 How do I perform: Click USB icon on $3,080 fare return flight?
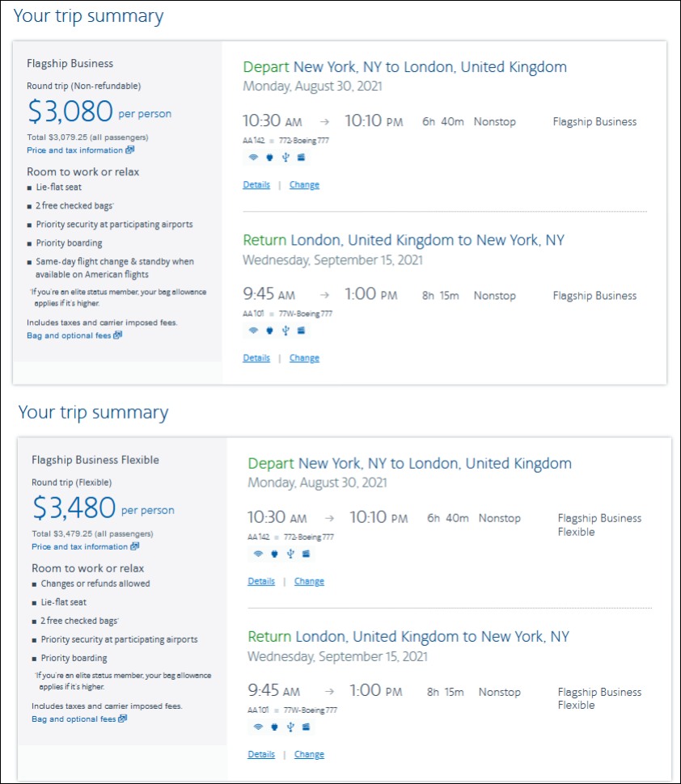(285, 331)
